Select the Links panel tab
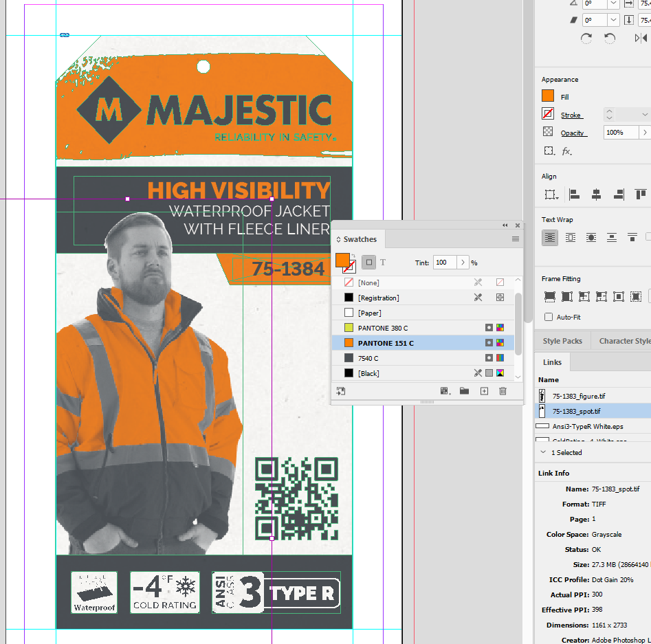Screen dimensions: 651x644 [552, 362]
